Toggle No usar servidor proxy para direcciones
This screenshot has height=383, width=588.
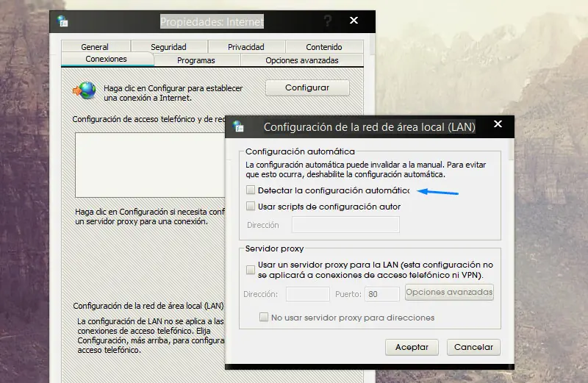pyautogui.click(x=264, y=318)
